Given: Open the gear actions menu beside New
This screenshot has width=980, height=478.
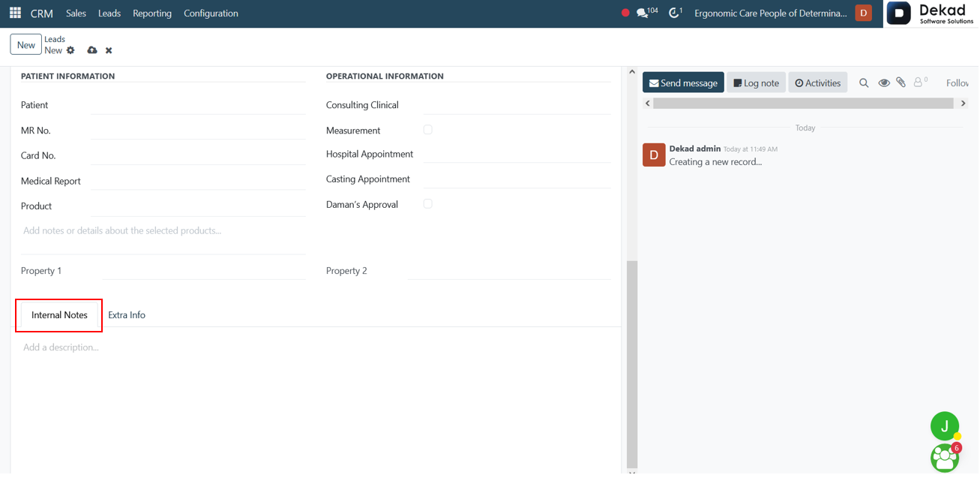Looking at the screenshot, I should coord(70,50).
